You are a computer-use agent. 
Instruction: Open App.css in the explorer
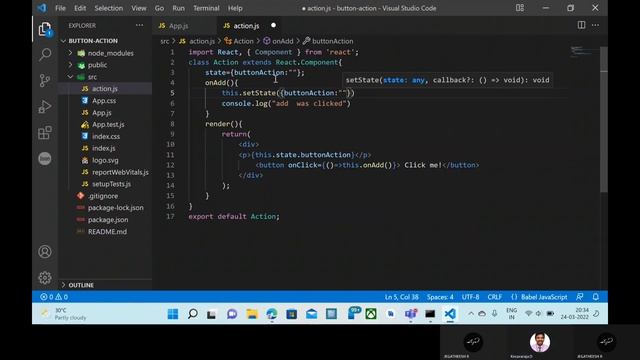[x=104, y=100]
